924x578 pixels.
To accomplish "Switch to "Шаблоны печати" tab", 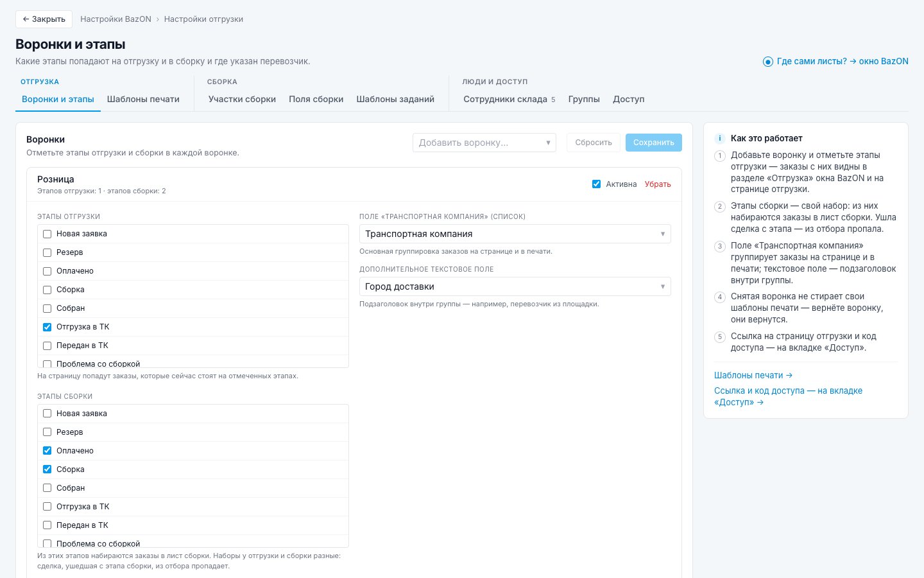I will (x=143, y=99).
